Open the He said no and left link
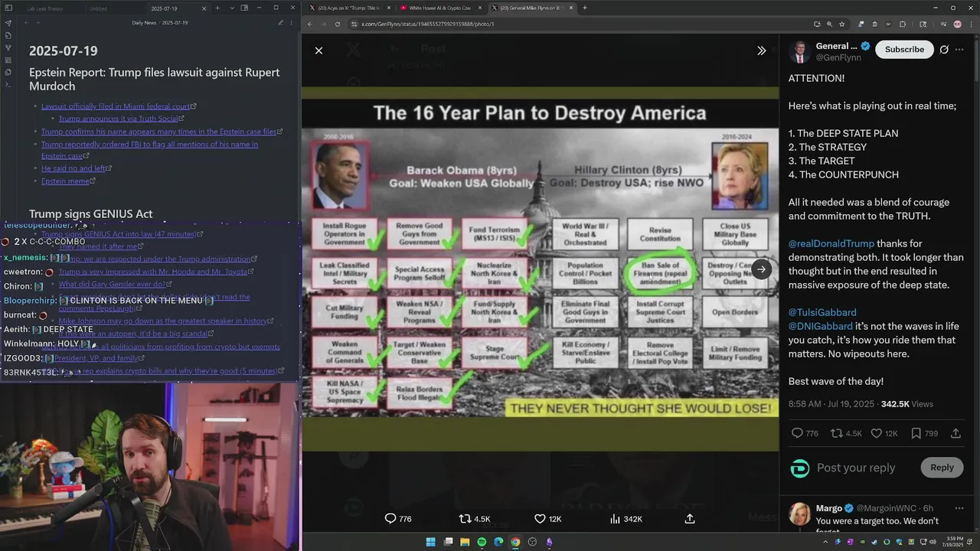 (x=73, y=168)
